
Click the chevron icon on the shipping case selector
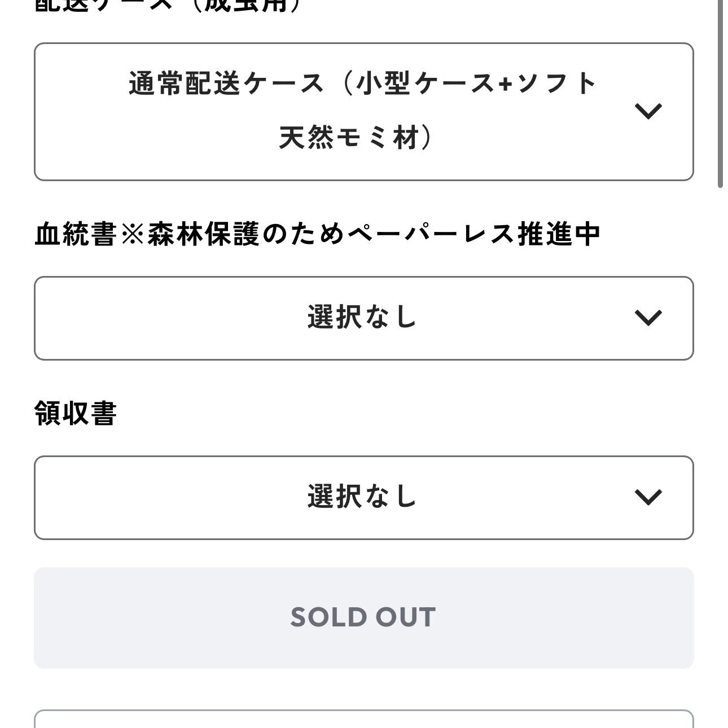pos(648,111)
